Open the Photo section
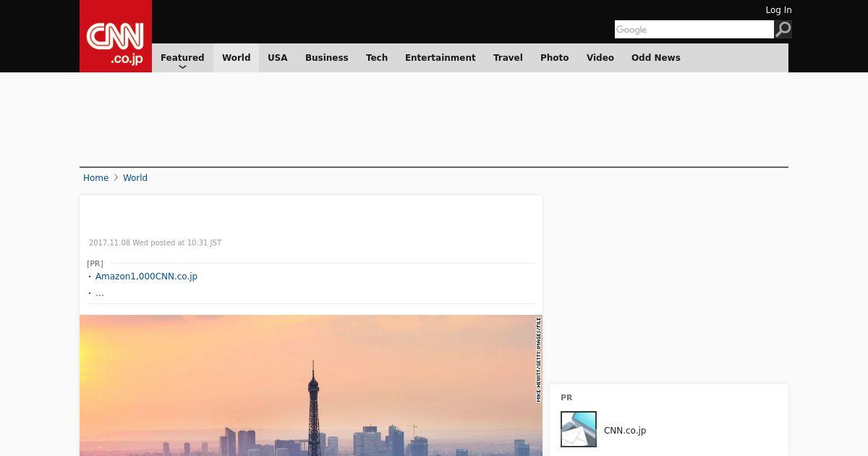The height and width of the screenshot is (456, 868). 555,58
